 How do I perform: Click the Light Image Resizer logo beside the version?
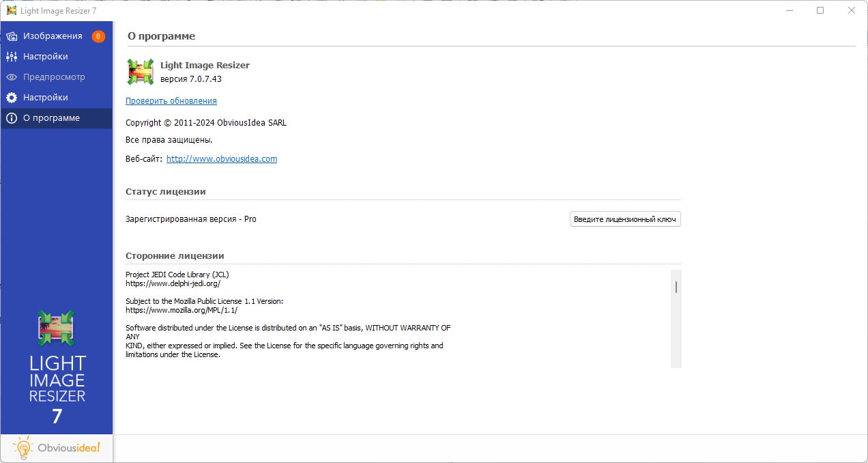141,72
